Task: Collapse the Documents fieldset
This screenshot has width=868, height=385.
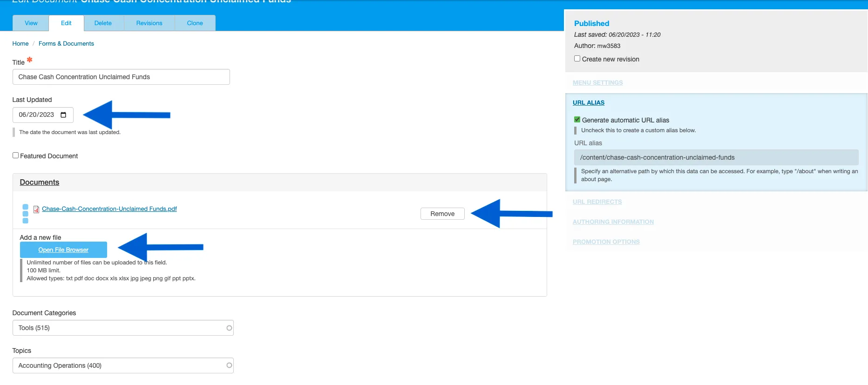Action: coord(40,182)
